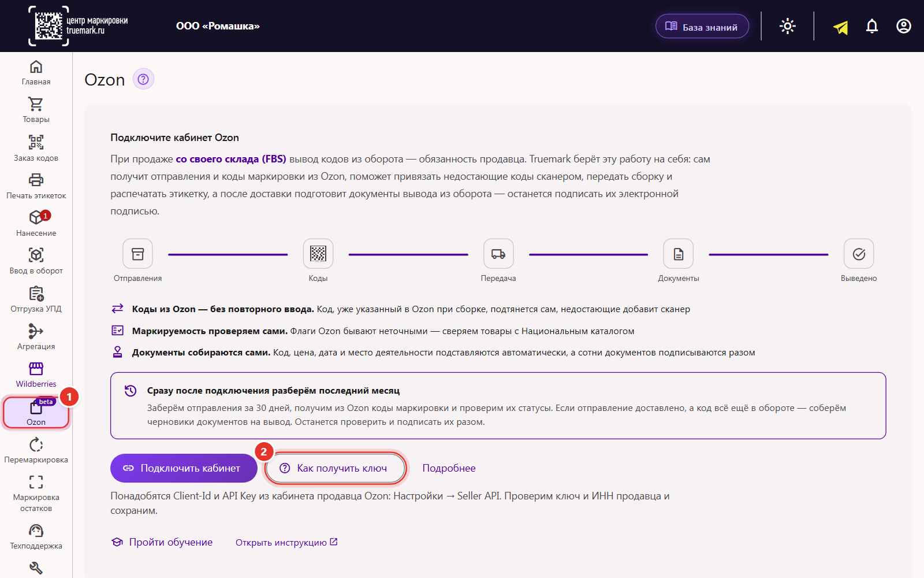Open Перемаркировка section

click(x=36, y=450)
